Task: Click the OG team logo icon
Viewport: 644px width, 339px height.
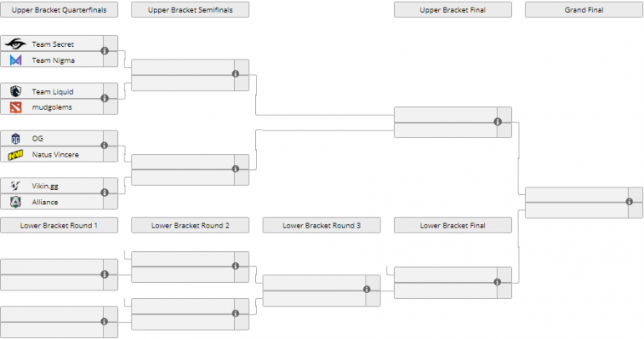Action: coord(16,138)
